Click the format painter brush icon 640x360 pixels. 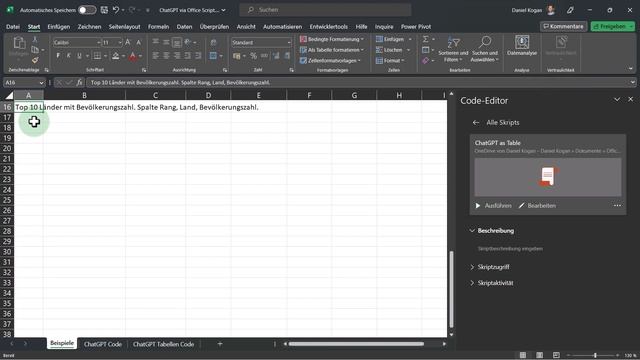[x=35, y=60]
